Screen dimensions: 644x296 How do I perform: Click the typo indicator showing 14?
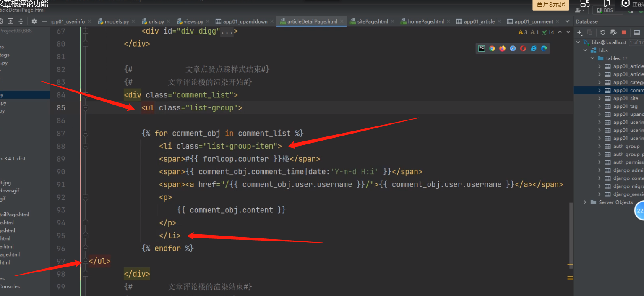tap(548, 32)
